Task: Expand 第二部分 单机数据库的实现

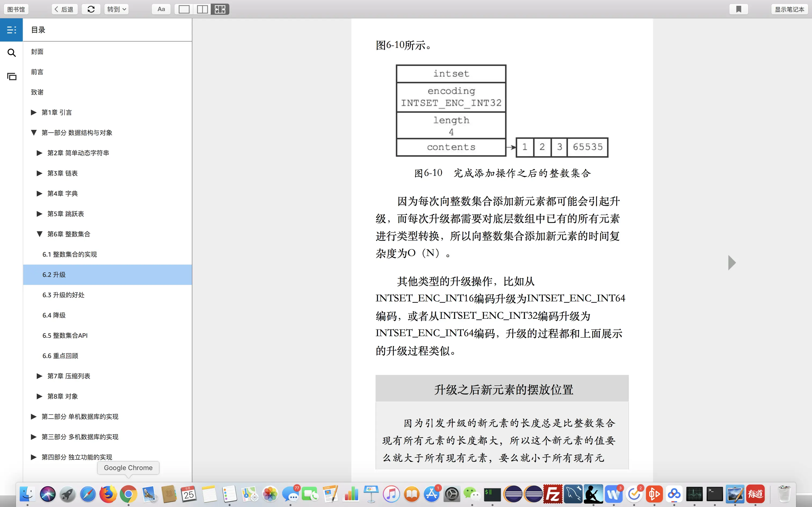Action: point(34,416)
